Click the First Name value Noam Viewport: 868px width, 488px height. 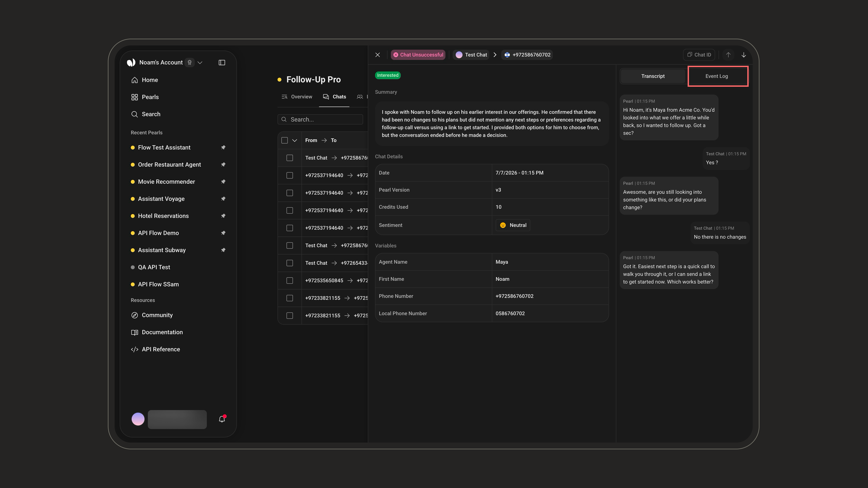[x=502, y=279]
